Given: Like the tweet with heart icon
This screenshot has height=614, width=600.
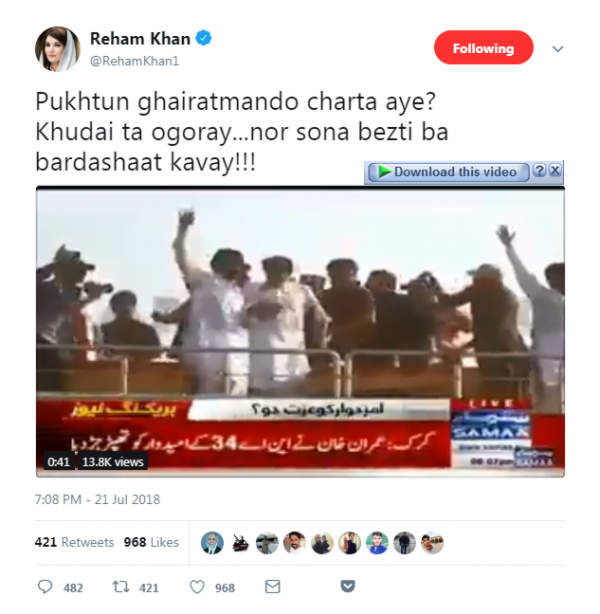Looking at the screenshot, I should (197, 587).
